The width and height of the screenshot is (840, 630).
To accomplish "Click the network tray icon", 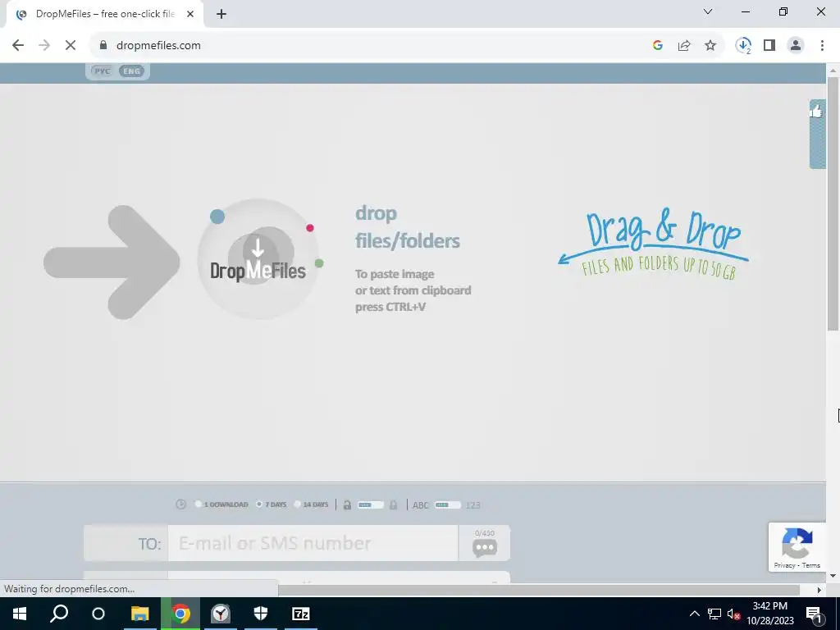I will click(714, 614).
